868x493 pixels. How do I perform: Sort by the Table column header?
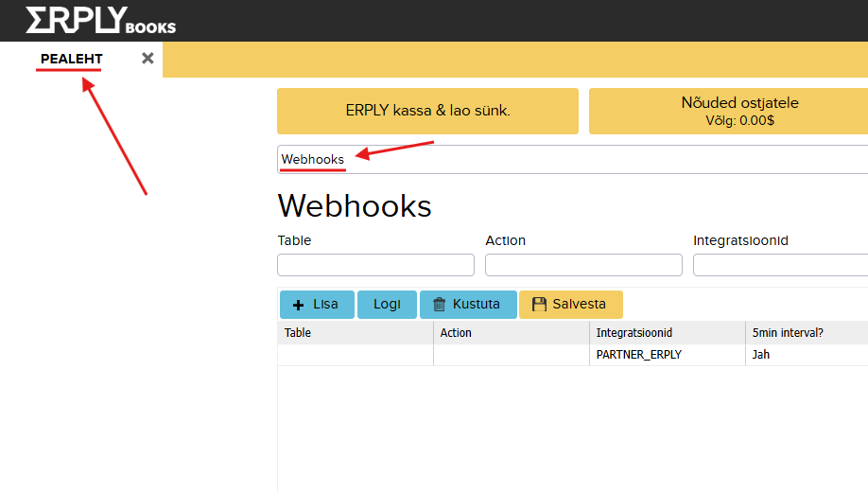pyautogui.click(x=355, y=333)
